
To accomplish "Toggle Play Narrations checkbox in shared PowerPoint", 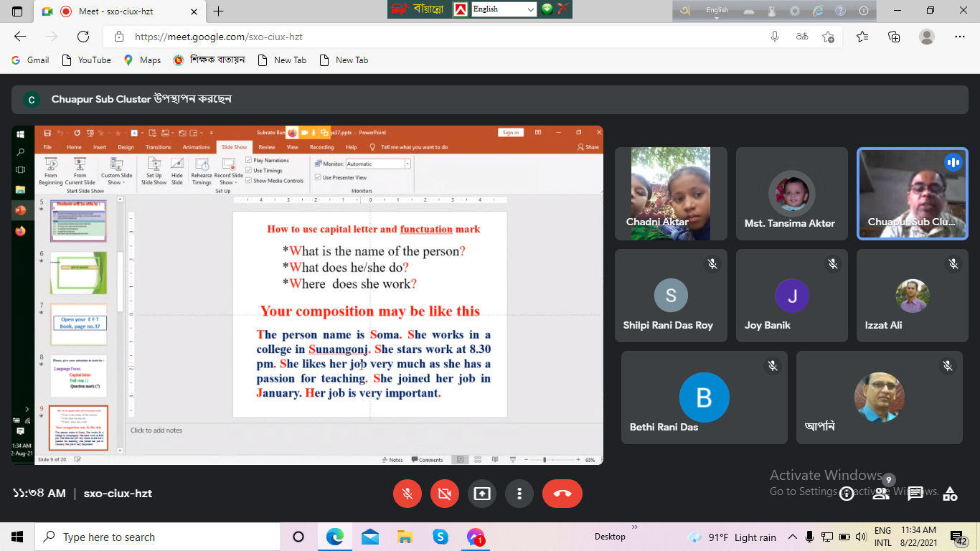I will click(249, 160).
